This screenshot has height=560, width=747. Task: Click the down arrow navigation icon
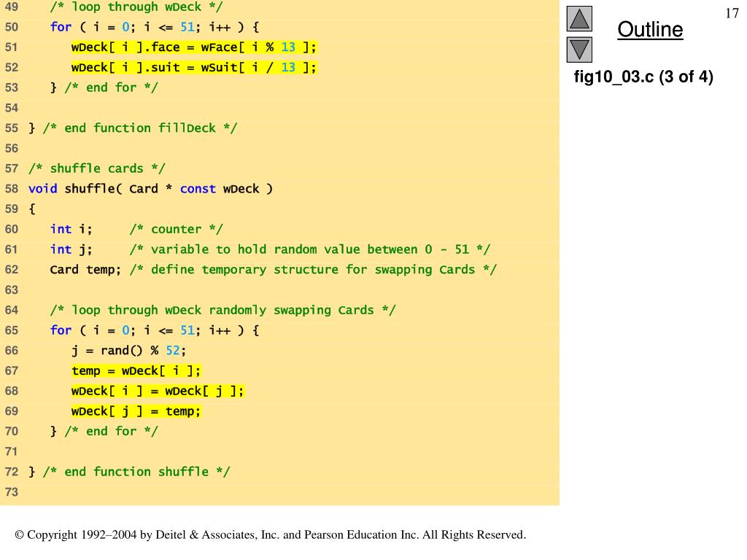579,50
